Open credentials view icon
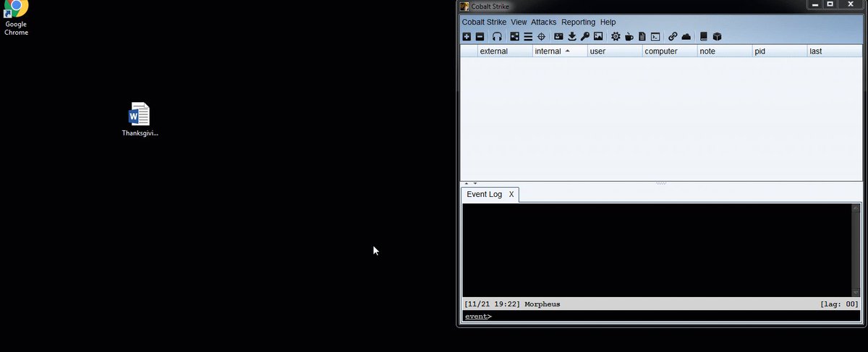This screenshot has width=868, height=352. (x=558, y=36)
